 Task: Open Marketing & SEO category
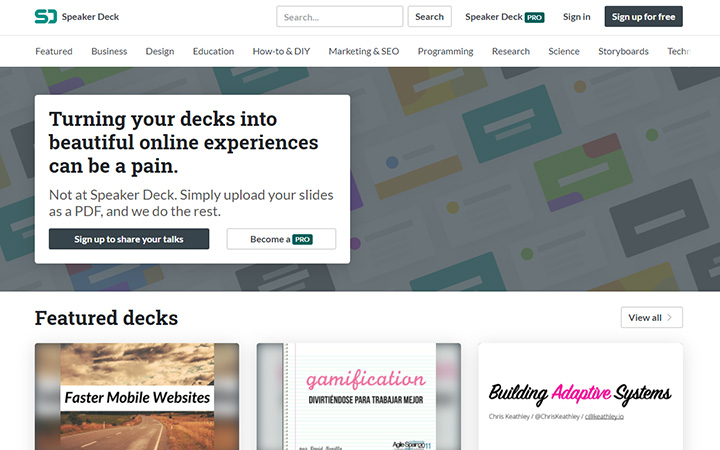tap(362, 51)
